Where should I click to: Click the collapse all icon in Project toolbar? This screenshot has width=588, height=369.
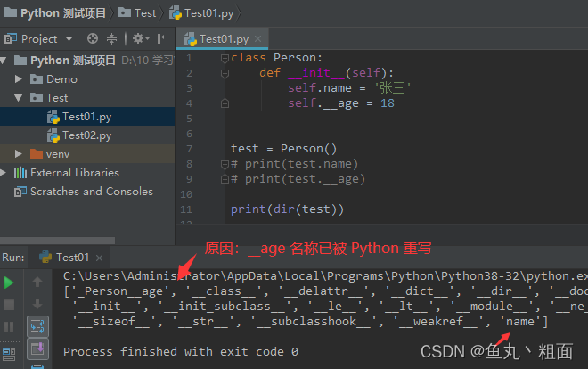coord(111,38)
